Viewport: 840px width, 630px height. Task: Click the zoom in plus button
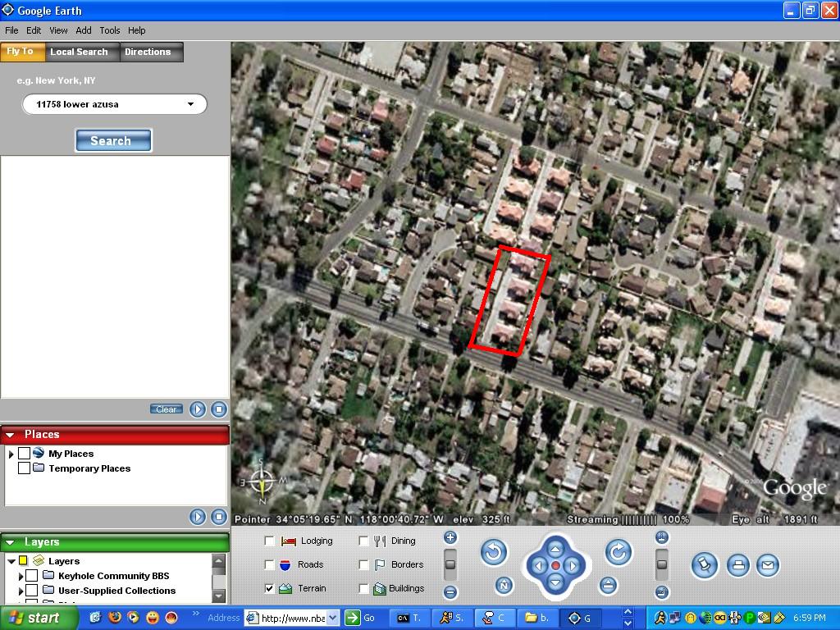click(450, 537)
